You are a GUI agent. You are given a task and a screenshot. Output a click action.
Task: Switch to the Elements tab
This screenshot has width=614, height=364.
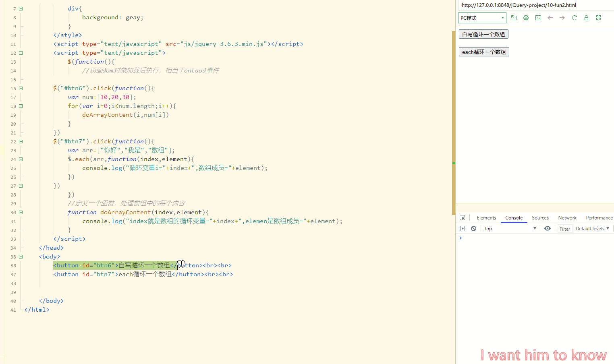coord(486,218)
